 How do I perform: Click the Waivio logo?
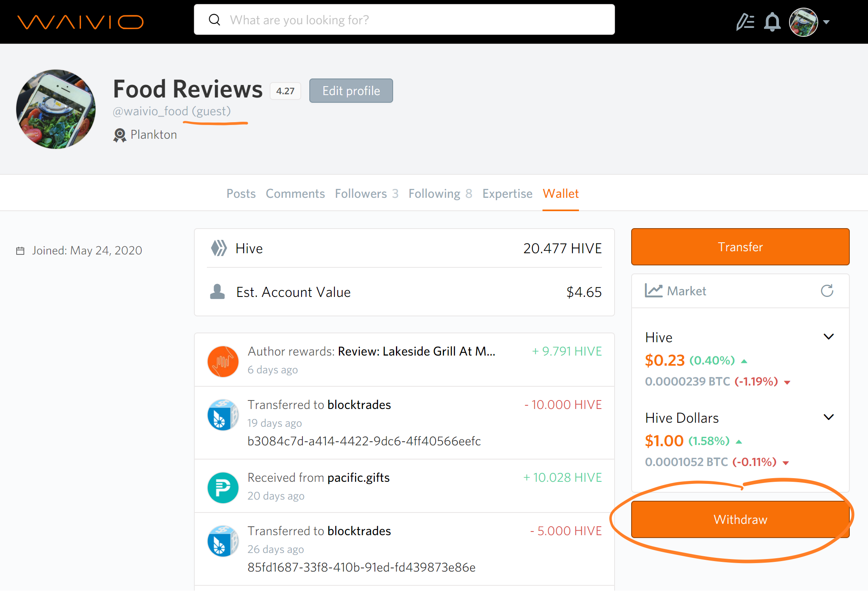click(80, 22)
